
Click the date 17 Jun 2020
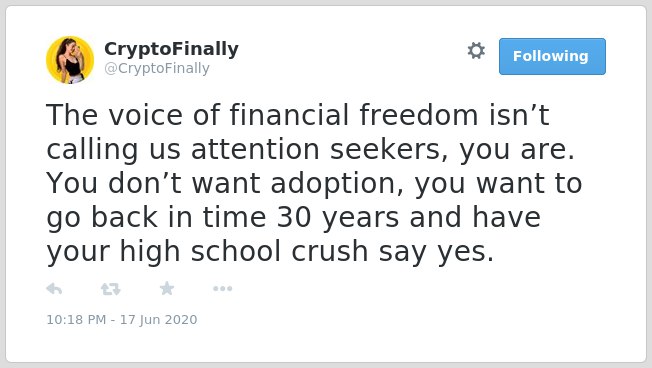click(159, 319)
